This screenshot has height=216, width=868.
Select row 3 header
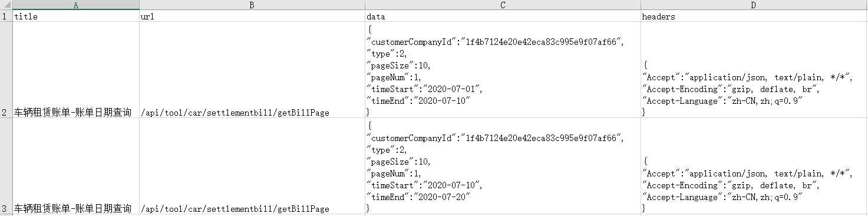click(x=6, y=166)
